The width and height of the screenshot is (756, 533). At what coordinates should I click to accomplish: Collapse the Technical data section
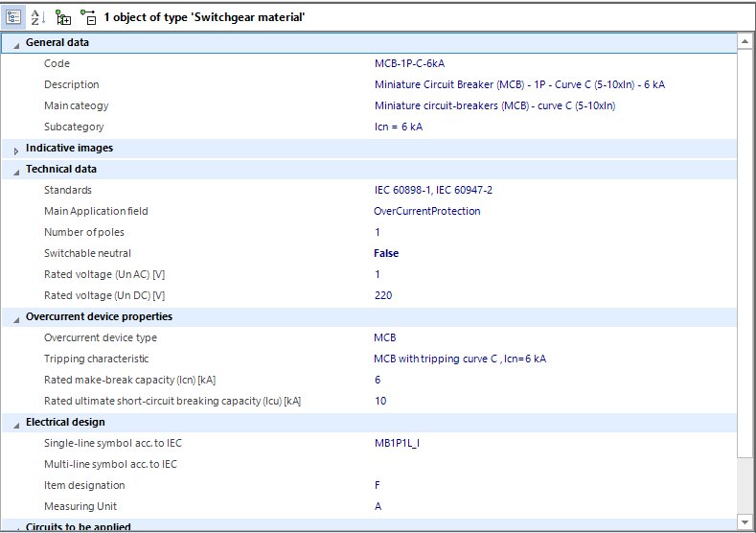(x=16, y=172)
